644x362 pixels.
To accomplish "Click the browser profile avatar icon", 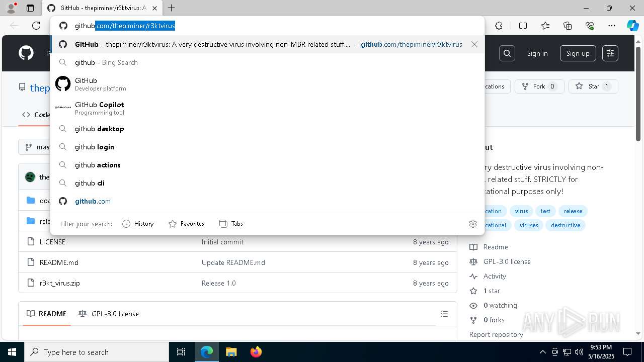I will click(11, 8).
